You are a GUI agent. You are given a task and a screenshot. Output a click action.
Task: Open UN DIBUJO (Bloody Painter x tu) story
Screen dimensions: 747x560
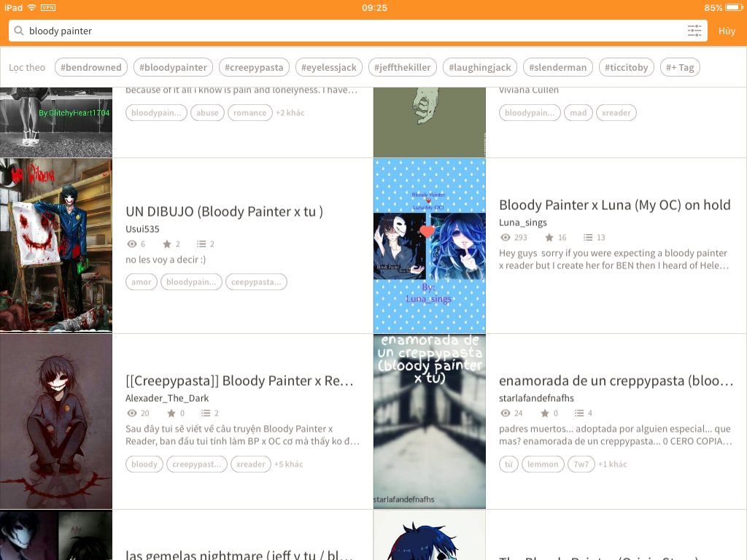(225, 211)
